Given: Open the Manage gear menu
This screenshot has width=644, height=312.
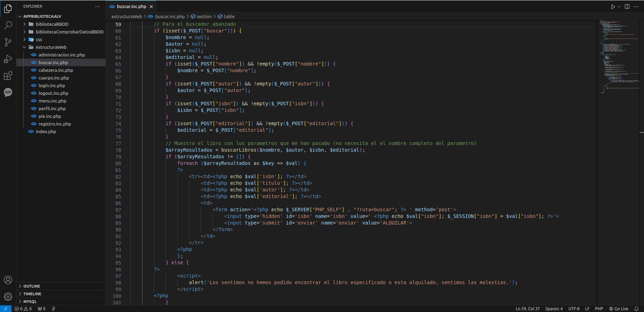Looking at the screenshot, I should tap(8, 297).
